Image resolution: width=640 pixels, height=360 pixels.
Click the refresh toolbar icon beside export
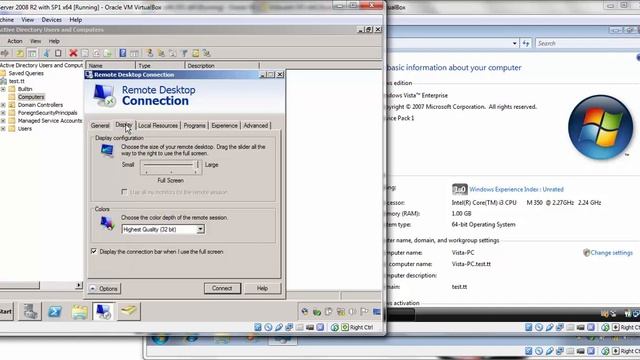(96, 53)
